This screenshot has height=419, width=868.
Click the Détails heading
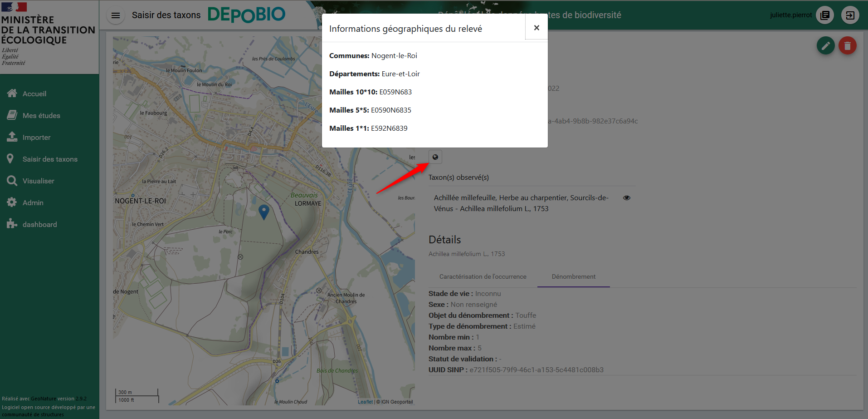[445, 240]
